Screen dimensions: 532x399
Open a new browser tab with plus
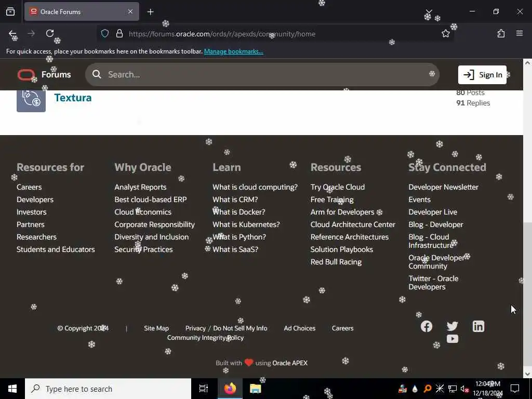tap(150, 12)
